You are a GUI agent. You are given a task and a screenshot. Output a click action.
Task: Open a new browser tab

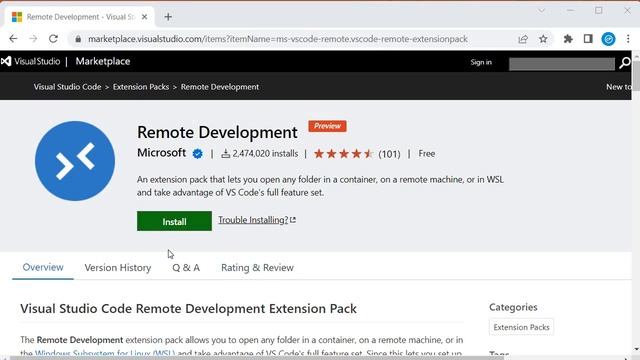(x=168, y=17)
